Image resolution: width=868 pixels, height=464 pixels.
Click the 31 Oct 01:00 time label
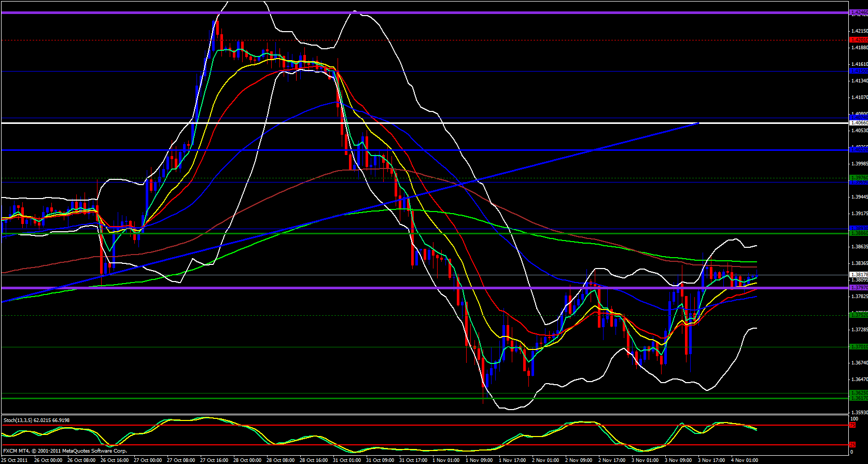[347, 460]
